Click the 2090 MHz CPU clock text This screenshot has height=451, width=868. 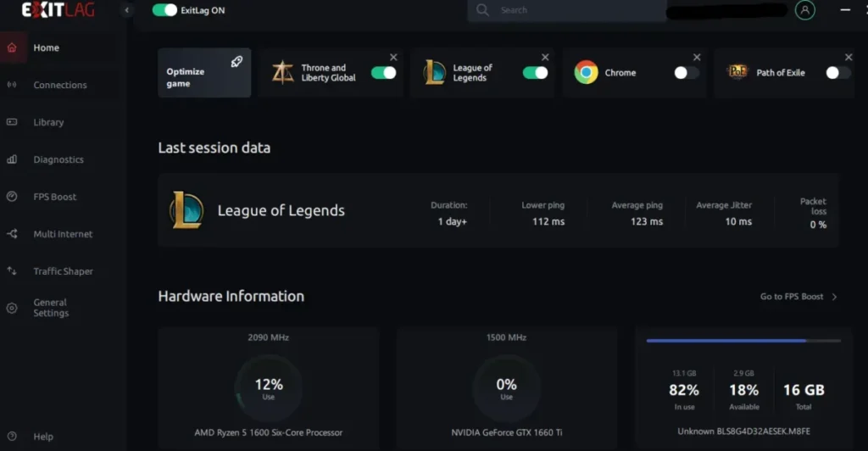269,337
